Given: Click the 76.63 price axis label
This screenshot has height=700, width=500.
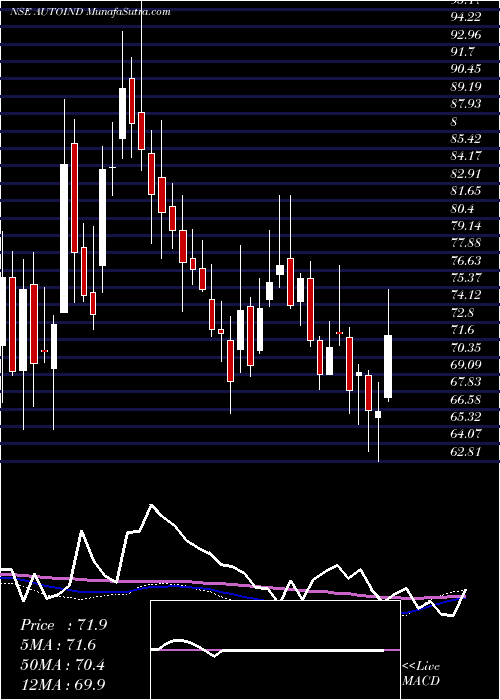Looking at the screenshot, I should [466, 260].
